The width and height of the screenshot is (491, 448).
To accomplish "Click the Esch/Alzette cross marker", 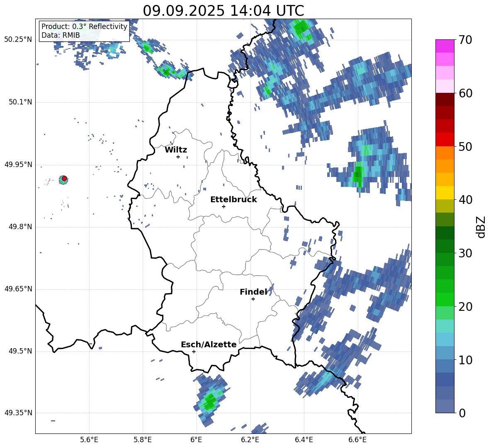I will click(194, 351).
